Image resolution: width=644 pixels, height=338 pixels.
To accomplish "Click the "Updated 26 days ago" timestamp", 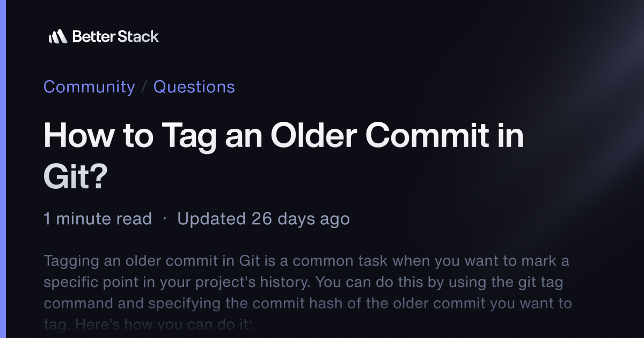I will point(264,219).
